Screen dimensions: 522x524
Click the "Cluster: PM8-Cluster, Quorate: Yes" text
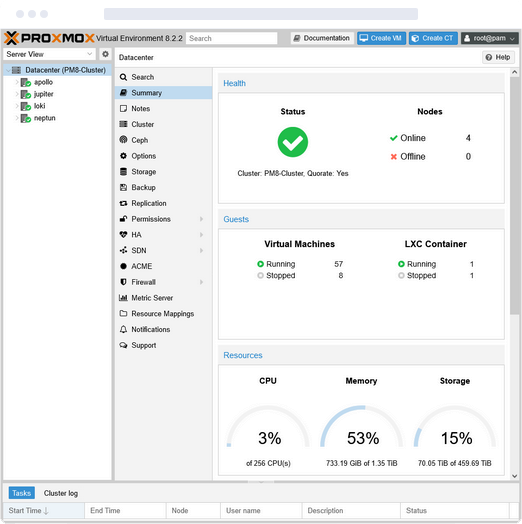coord(293,173)
